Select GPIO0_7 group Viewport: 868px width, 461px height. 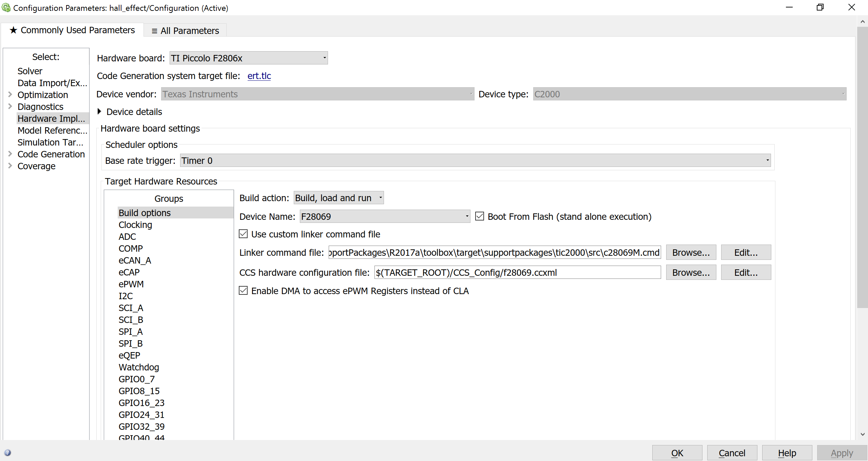click(136, 379)
